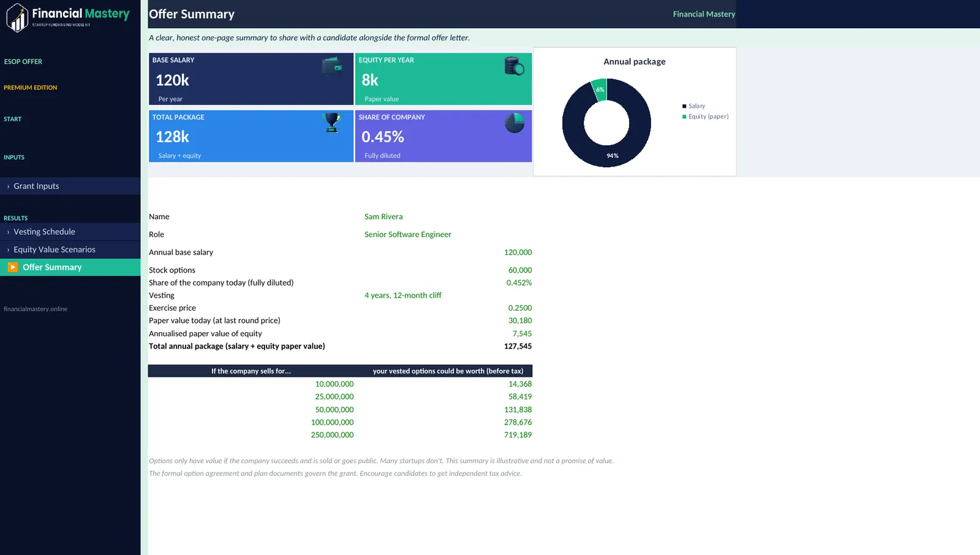Click the 8k equity per year value
Screen dimensions: 980x555
point(370,80)
